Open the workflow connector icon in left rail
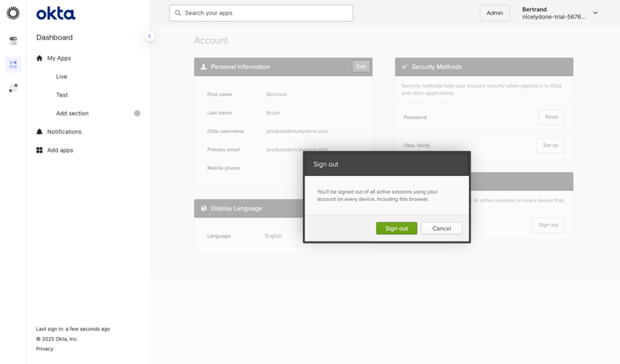This screenshot has width=620, height=364. [13, 88]
